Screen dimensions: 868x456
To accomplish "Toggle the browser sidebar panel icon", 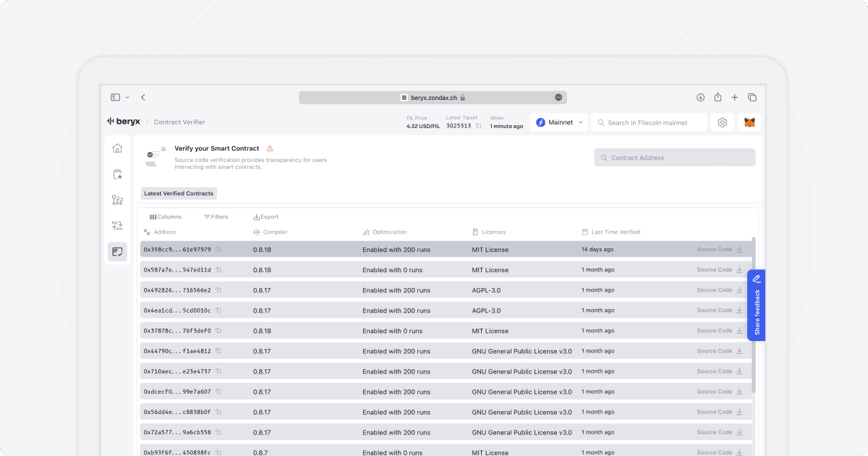I will click(115, 97).
